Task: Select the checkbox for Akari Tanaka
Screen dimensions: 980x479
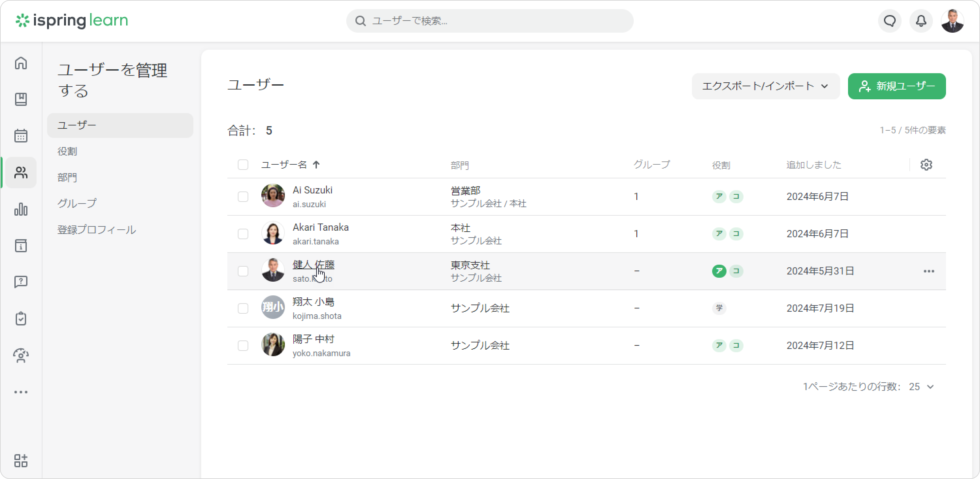Action: [243, 234]
